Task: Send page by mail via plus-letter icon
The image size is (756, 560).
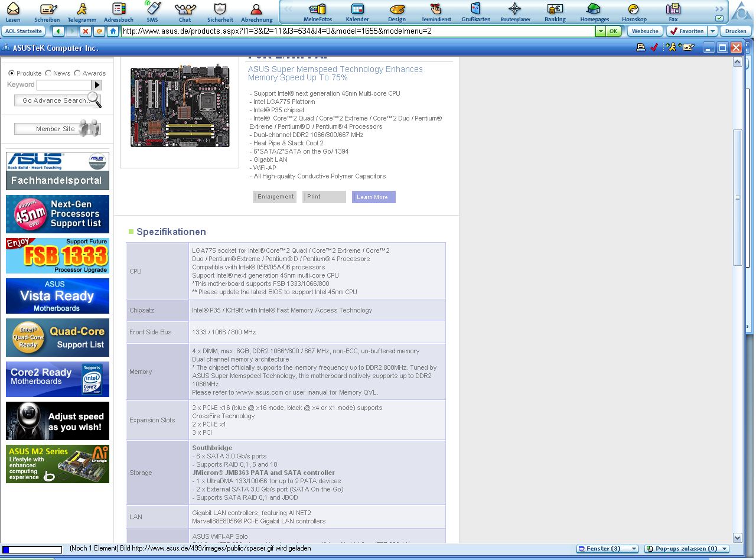Action: (687, 47)
